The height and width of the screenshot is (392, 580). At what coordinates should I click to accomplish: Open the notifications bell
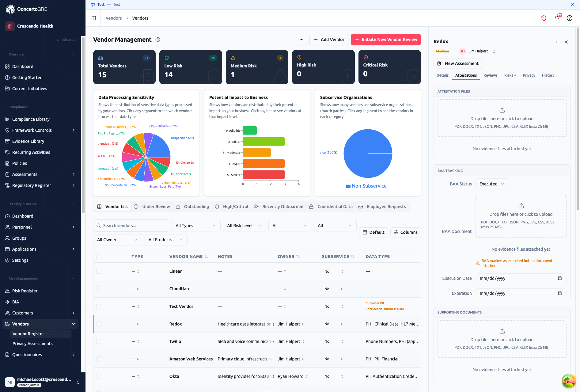(x=557, y=18)
